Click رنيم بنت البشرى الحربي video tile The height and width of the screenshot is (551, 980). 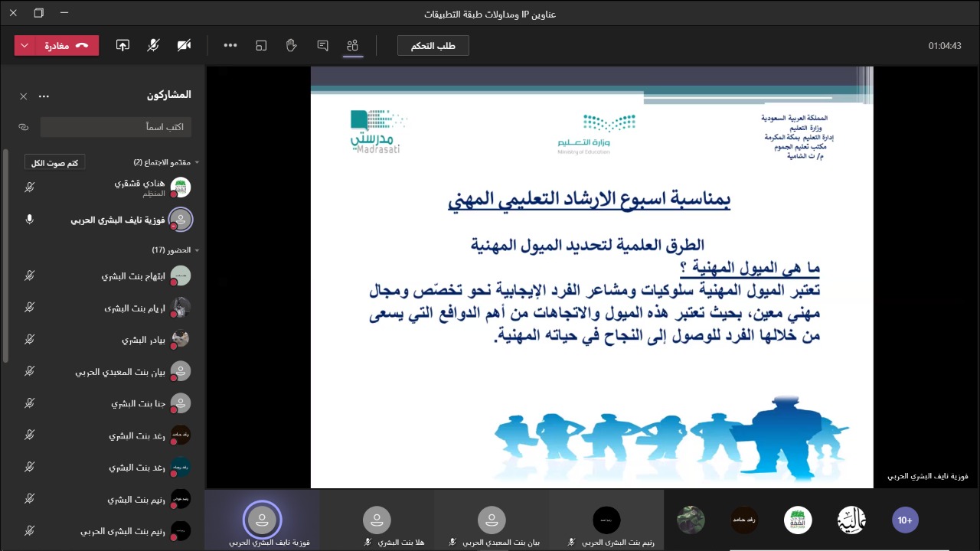click(606, 520)
